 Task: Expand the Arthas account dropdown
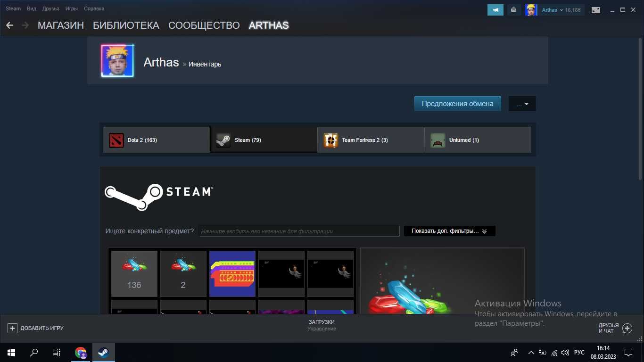pyautogui.click(x=552, y=10)
